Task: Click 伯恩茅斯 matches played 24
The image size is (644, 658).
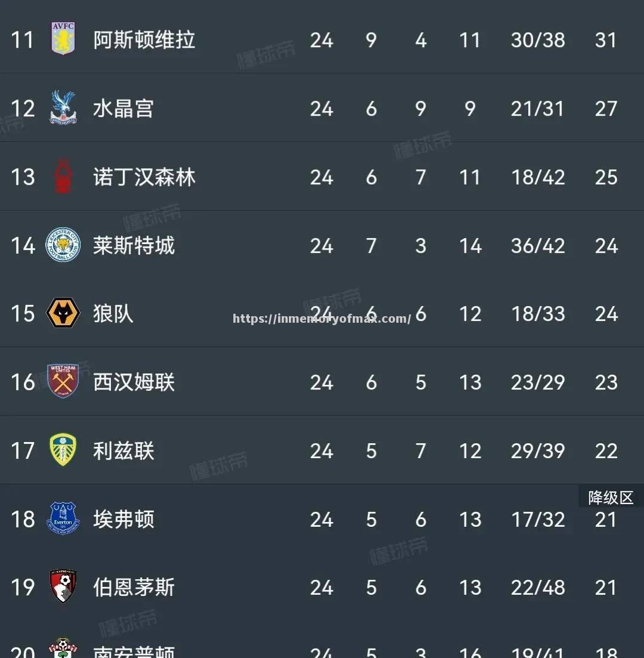Action: tap(322, 588)
